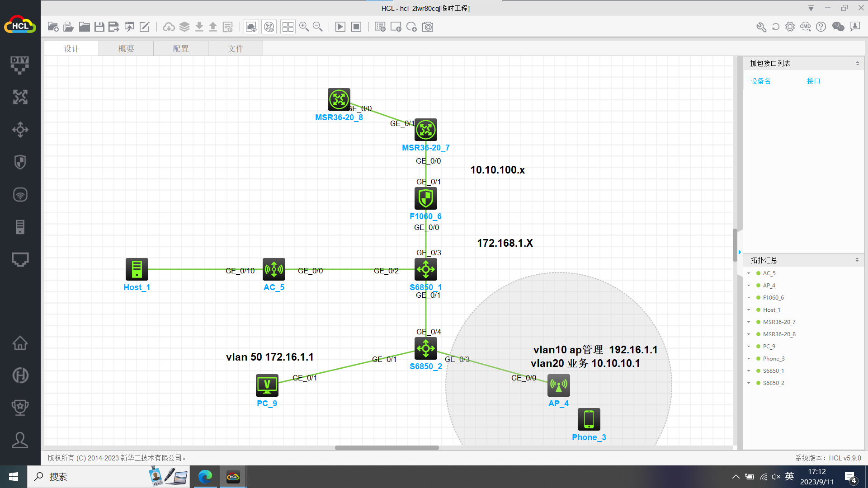Click the zoom in magnifier icon
The width and height of the screenshot is (868, 488).
click(304, 27)
